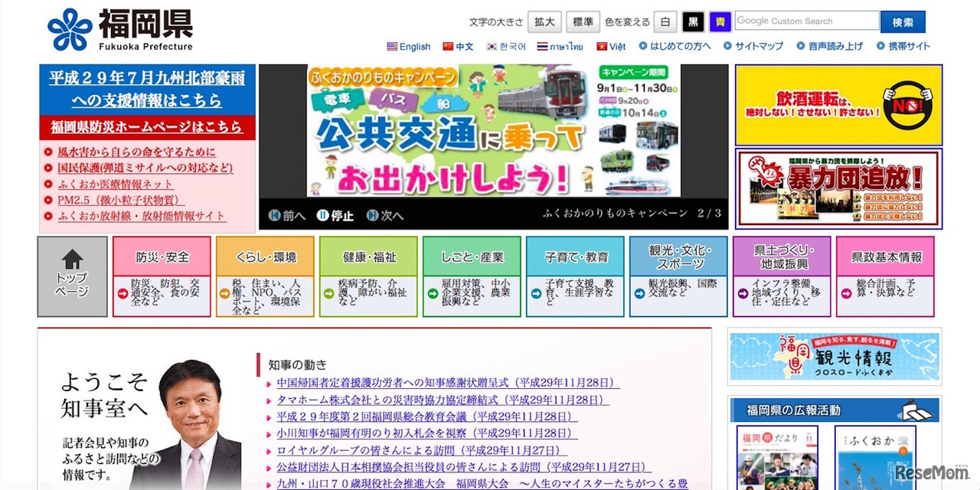This screenshot has width=980, height=490.
Task: Select the 白 color scheme
Action: 665,21
